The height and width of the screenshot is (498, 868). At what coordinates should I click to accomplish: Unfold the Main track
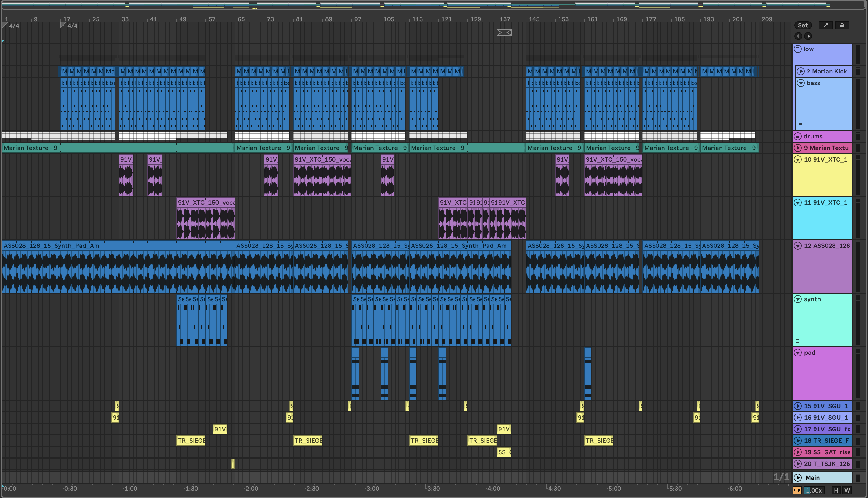point(797,478)
